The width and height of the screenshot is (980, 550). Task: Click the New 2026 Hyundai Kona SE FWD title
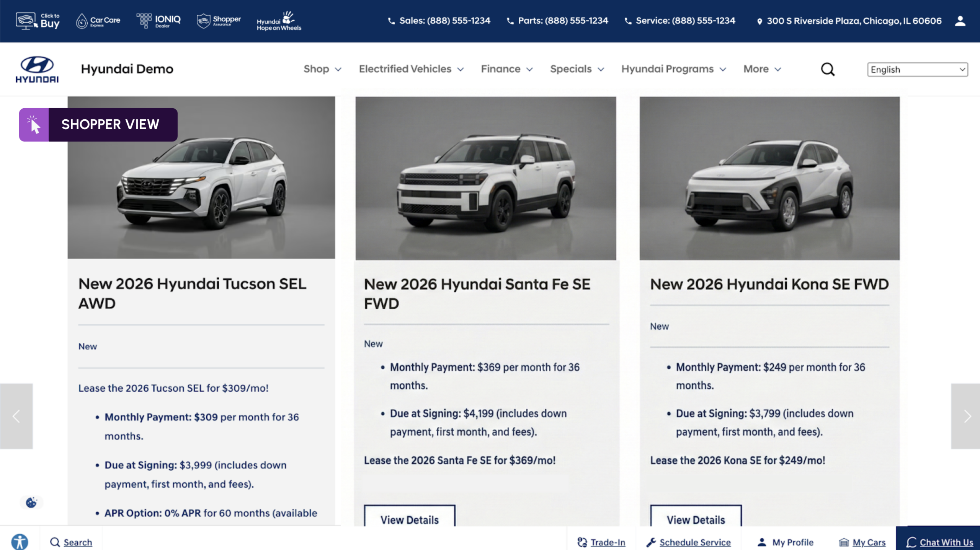[769, 284]
